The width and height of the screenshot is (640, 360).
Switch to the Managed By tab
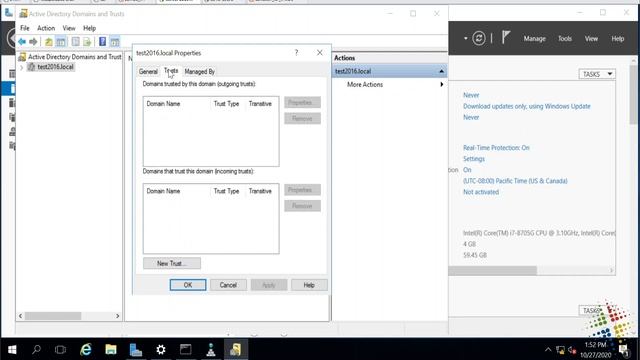pyautogui.click(x=200, y=71)
